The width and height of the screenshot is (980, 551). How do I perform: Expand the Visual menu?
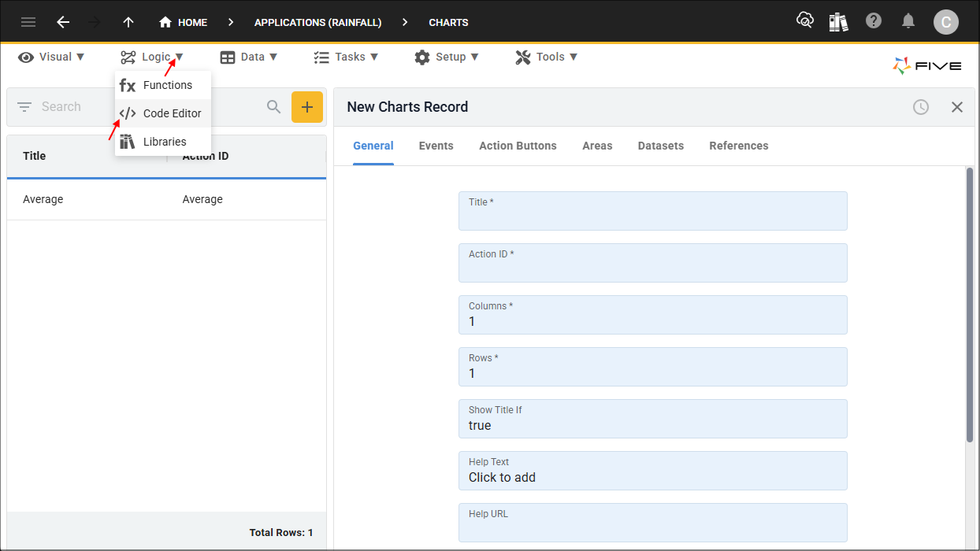(x=51, y=57)
